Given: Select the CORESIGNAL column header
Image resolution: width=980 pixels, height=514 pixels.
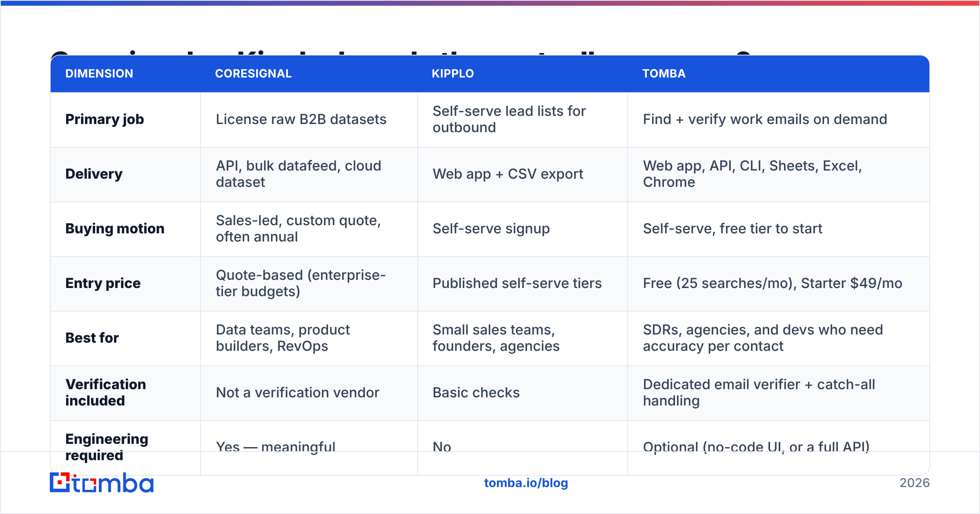Looking at the screenshot, I should coord(253,73).
